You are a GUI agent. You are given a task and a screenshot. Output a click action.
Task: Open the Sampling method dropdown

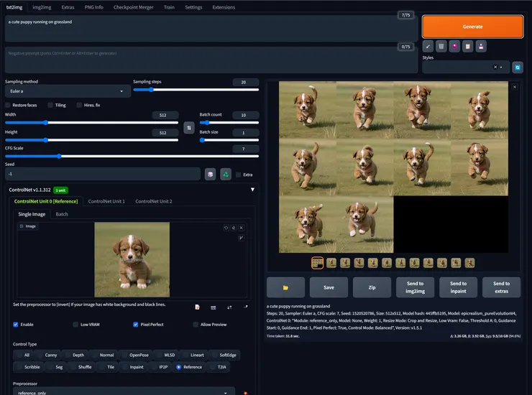pyautogui.click(x=66, y=91)
